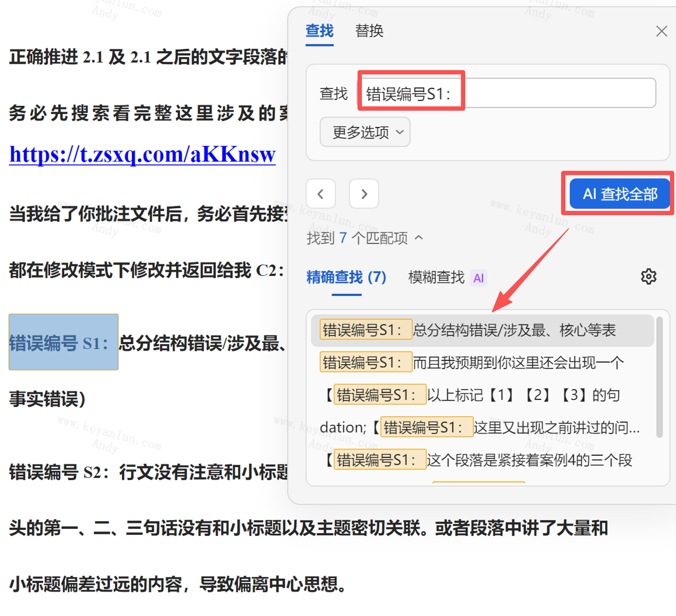
Task: Select the 模糊查找 AI tab
Action: click(x=447, y=277)
